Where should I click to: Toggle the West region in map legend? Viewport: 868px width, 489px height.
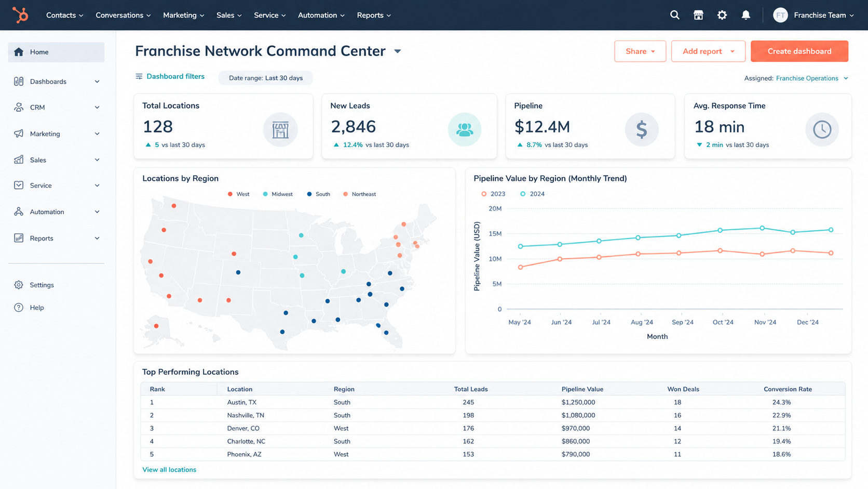tap(238, 194)
